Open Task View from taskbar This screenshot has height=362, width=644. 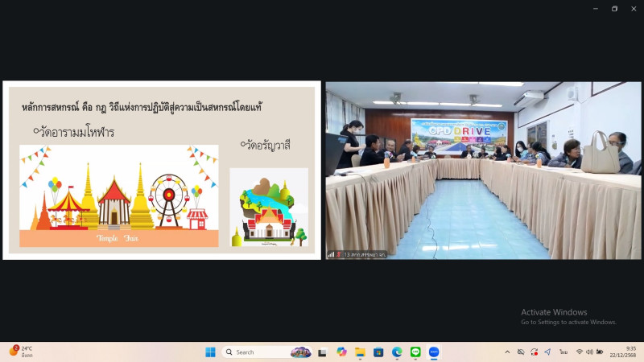coord(323,352)
